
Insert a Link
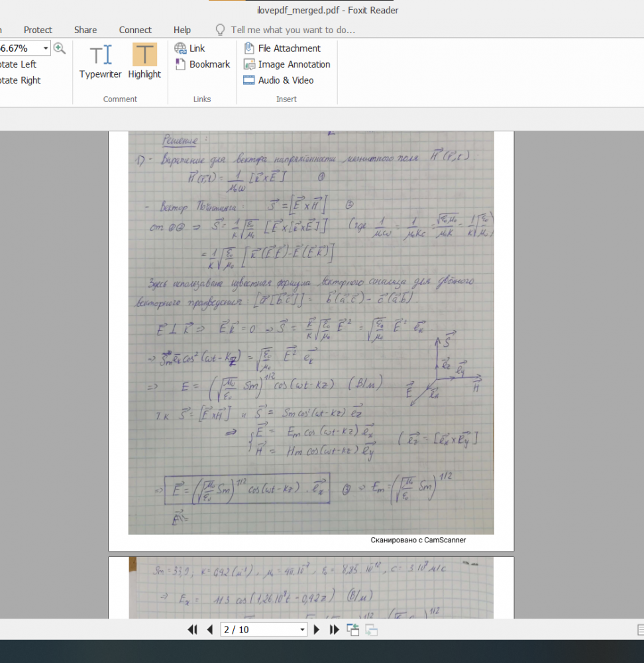pyautogui.click(x=189, y=48)
